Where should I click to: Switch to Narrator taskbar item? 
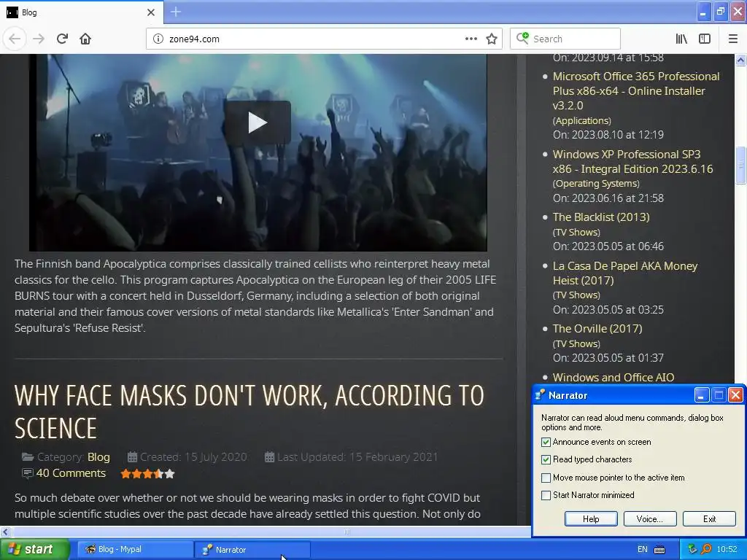coord(252,550)
